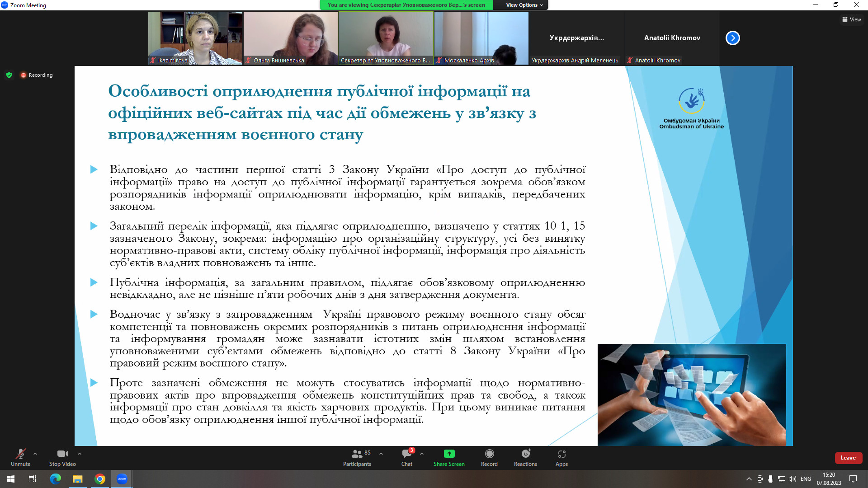Click the Recording indicator
This screenshot has height=488, width=868.
pyautogui.click(x=37, y=75)
